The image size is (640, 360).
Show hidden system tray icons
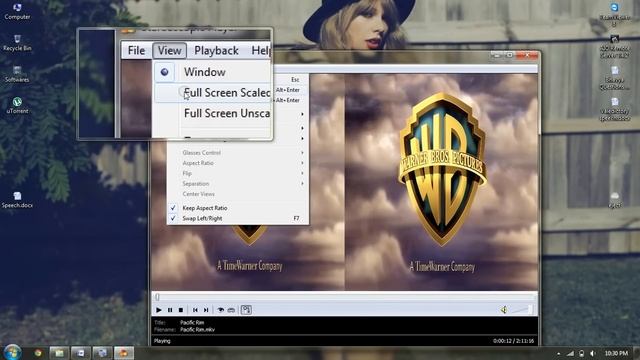[558, 353]
